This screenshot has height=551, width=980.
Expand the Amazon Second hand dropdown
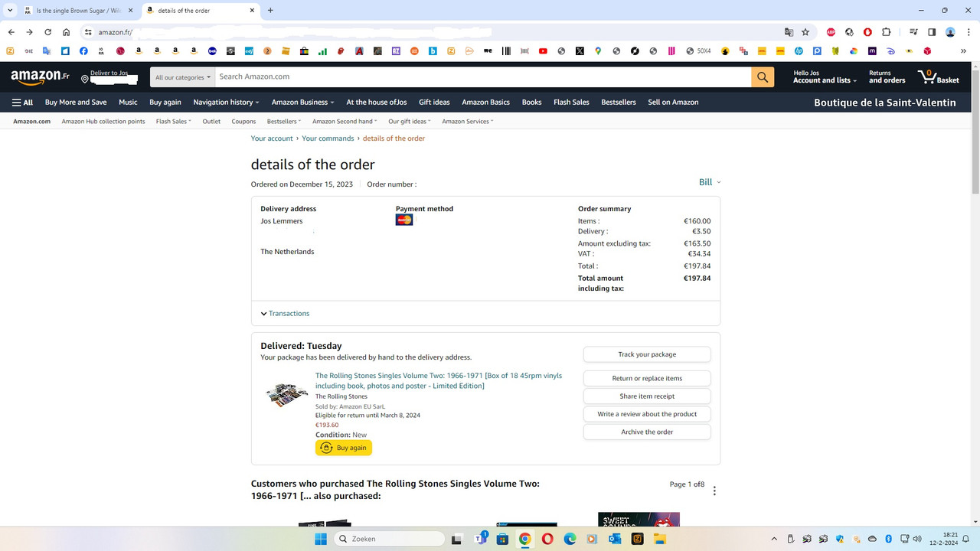click(345, 121)
